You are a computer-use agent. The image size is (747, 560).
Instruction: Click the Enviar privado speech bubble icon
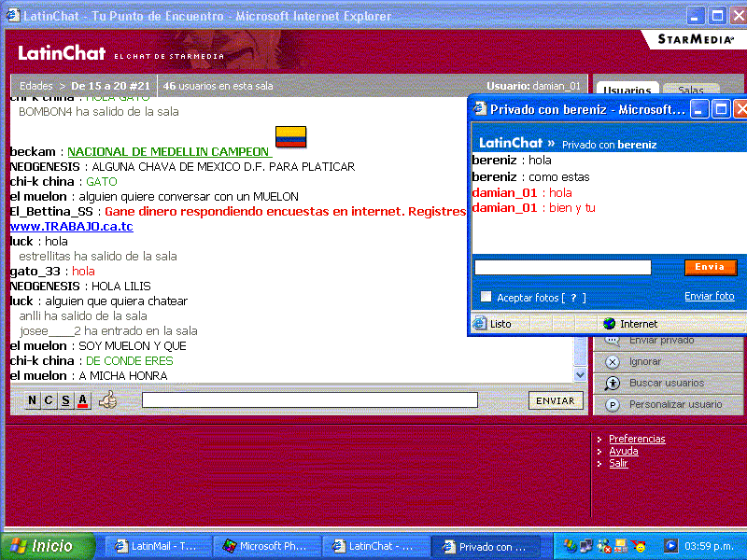tap(613, 341)
